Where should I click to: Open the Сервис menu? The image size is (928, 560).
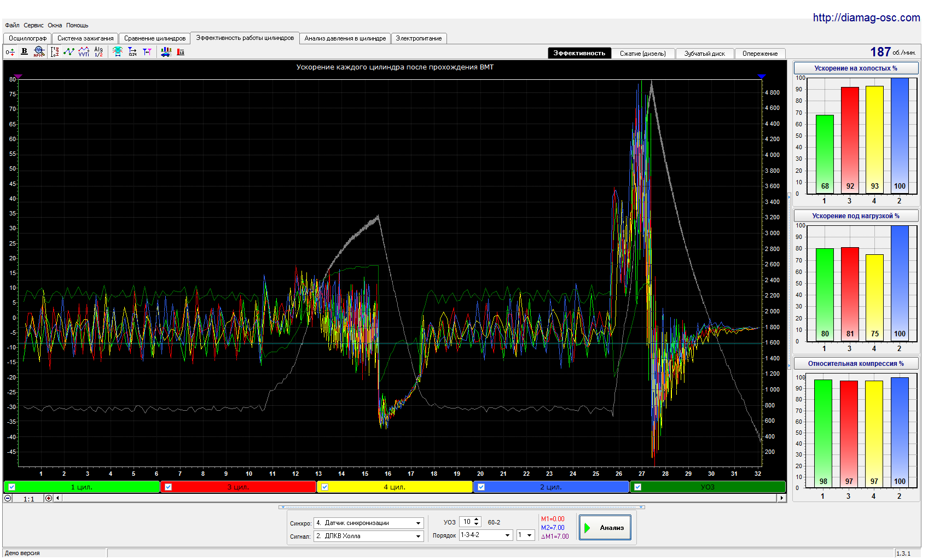click(x=33, y=25)
